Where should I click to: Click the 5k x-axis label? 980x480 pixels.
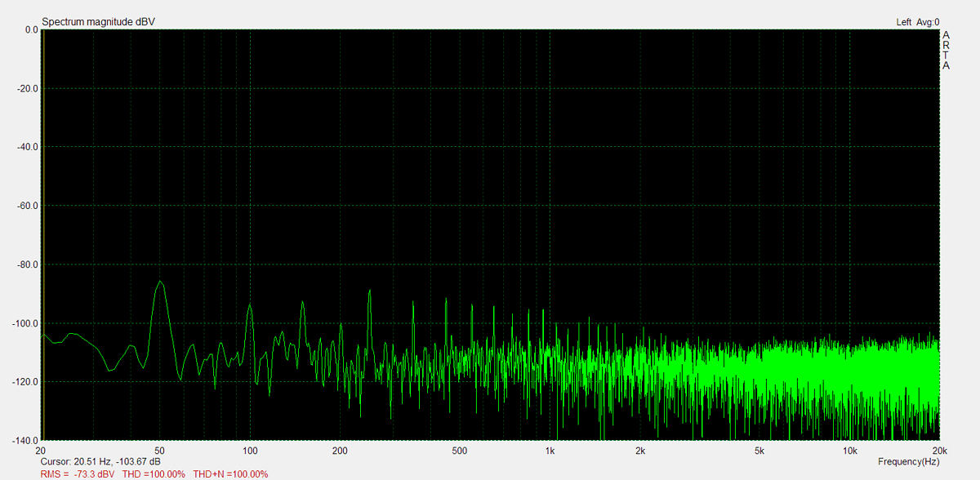point(759,451)
